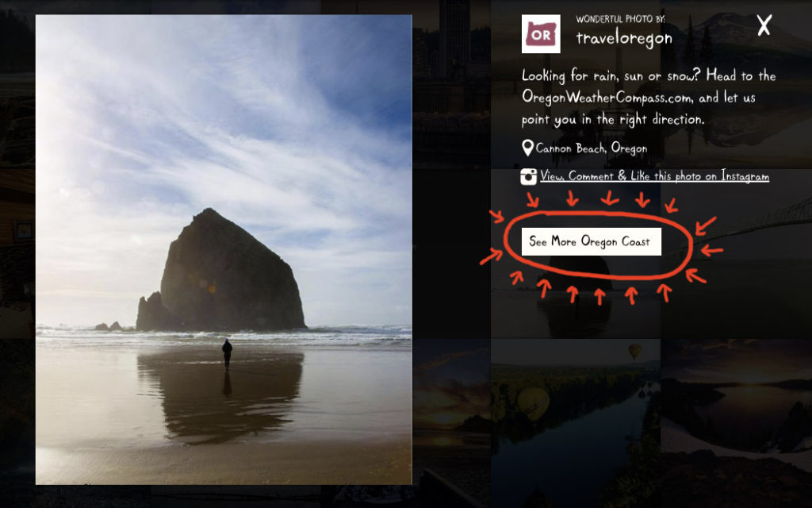Click the person standing on the beach
The width and height of the screenshot is (812, 508).
click(x=227, y=353)
